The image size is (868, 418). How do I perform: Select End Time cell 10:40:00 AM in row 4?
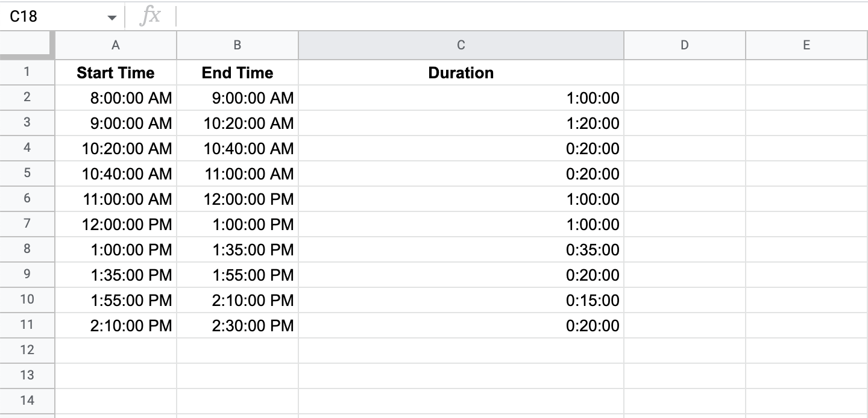point(237,148)
